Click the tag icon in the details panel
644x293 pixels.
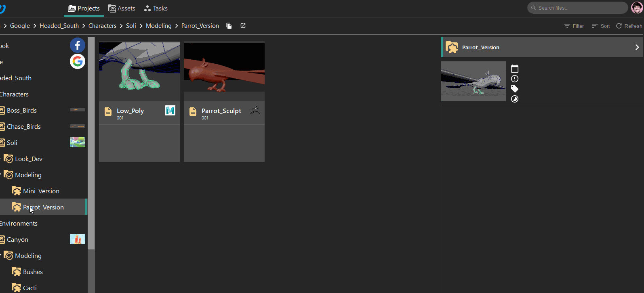tap(515, 89)
